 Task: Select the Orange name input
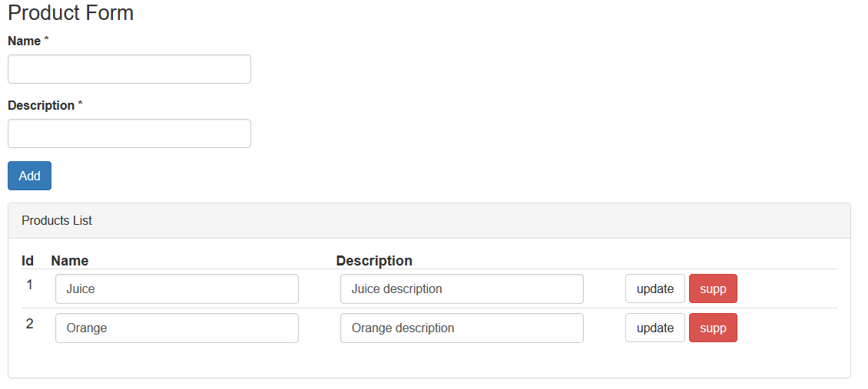(177, 328)
